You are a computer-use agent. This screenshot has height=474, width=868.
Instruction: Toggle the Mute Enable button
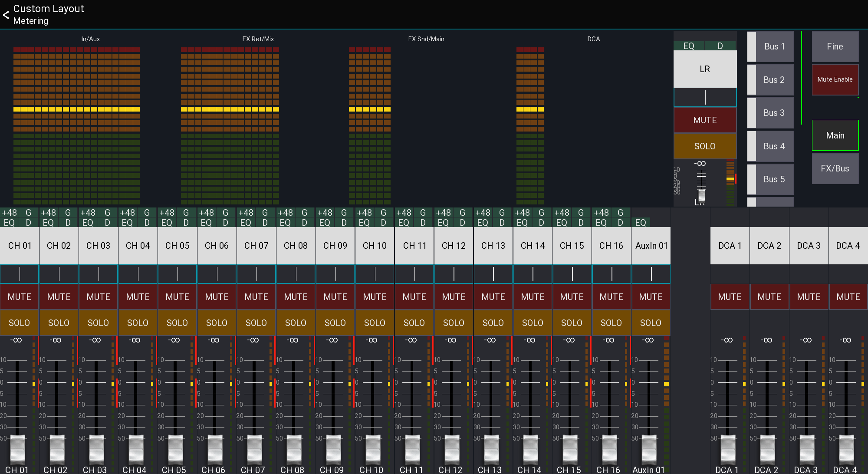pyautogui.click(x=835, y=79)
